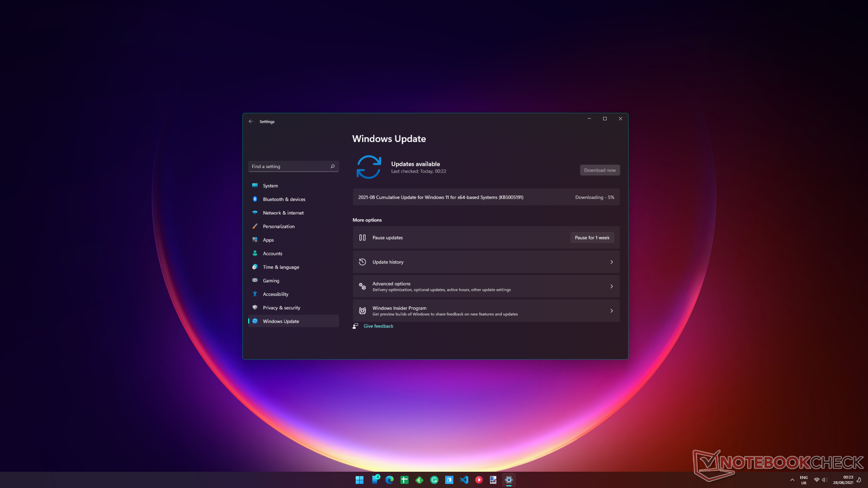Viewport: 868px width, 488px height.
Task: Click the Bluetooth & devices icon
Action: click(255, 199)
